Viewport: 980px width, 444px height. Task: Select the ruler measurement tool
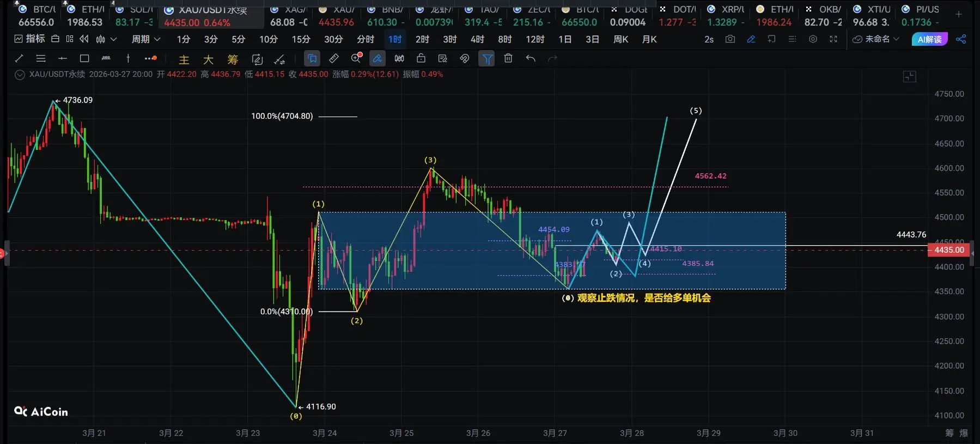334,58
